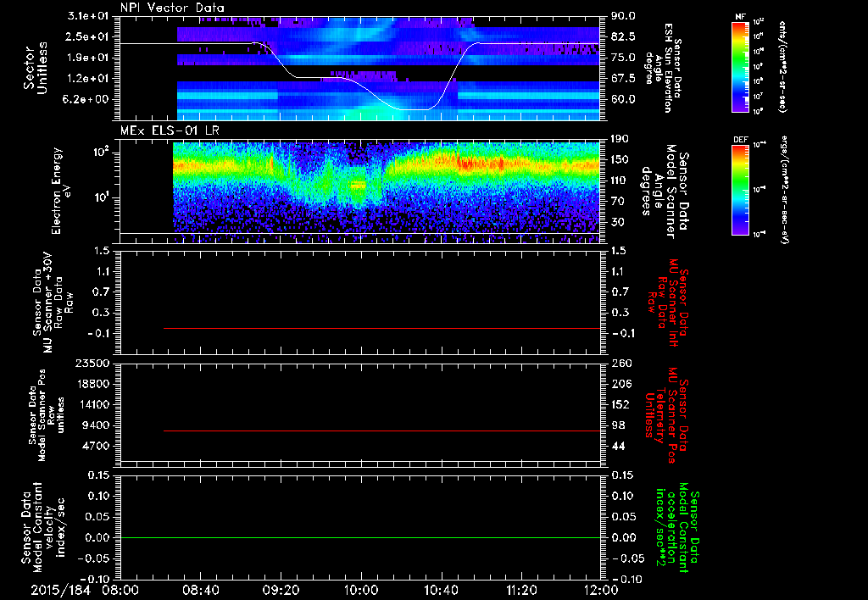Click the 'DEF' label above color bar
Viewport: 868px width, 600px height.
coord(740,140)
